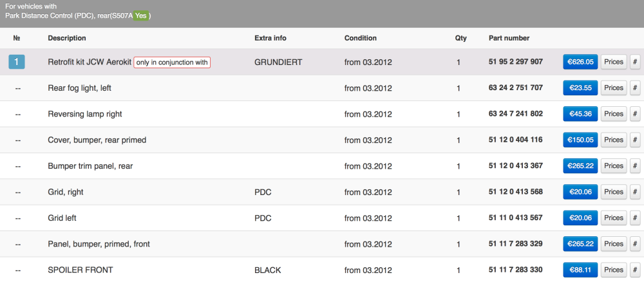Click the €23.55 price button
Screen dimensions: 644x282
tap(580, 88)
